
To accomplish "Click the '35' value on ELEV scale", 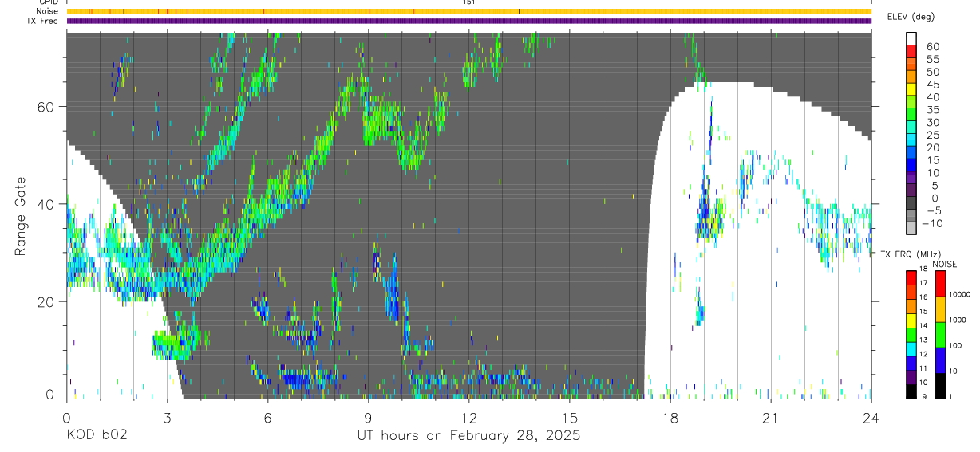I will tap(932, 110).
